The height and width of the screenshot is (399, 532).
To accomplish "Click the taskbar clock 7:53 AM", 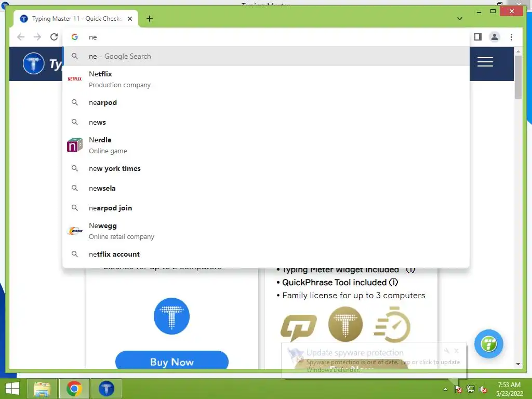I will click(509, 389).
